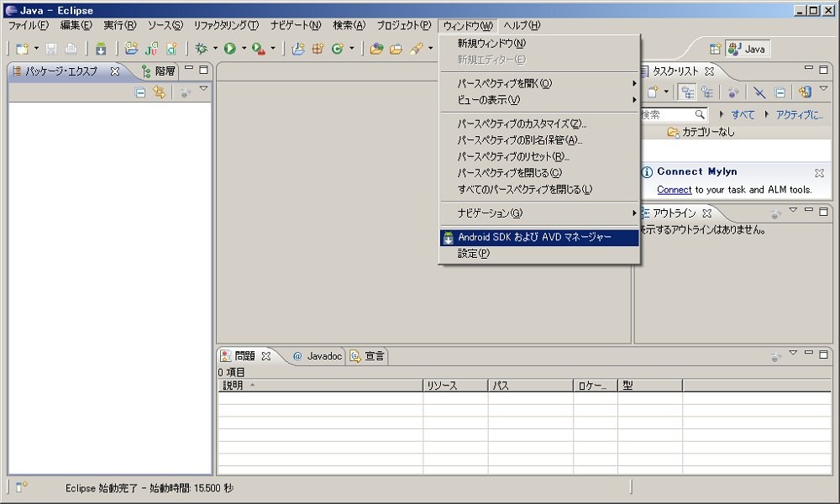840x504 pixels.
Task: Select パースペクティブの別名保管(A) menu item
Action: (540, 140)
